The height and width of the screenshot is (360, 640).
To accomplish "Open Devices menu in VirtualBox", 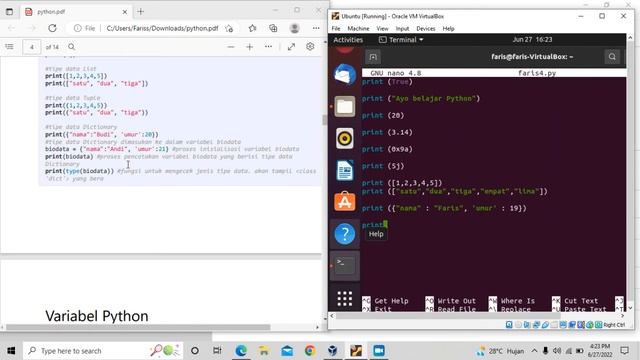I will coord(426,29).
